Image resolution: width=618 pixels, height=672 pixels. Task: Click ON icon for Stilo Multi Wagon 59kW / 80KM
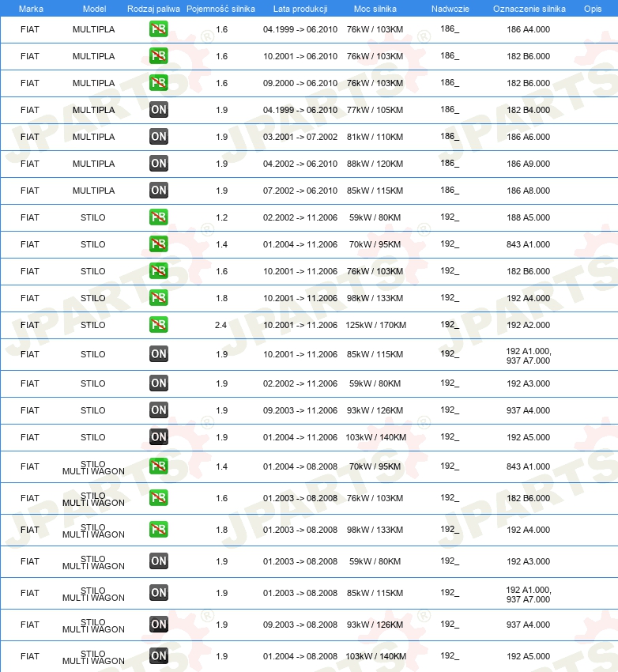(x=159, y=561)
